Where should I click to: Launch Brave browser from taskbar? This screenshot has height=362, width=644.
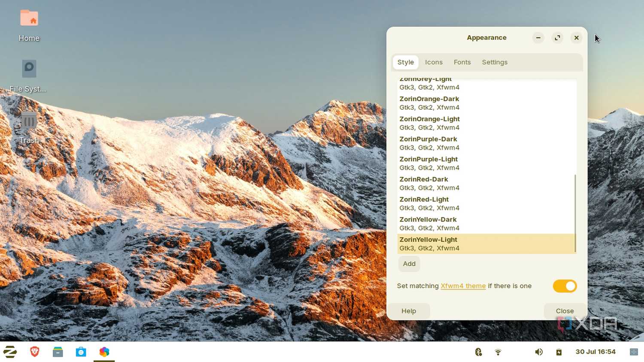(x=35, y=352)
